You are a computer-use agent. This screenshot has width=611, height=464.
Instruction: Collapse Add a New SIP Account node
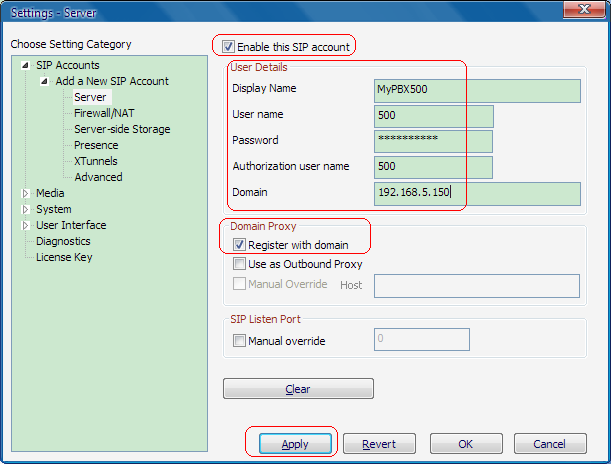[x=44, y=82]
